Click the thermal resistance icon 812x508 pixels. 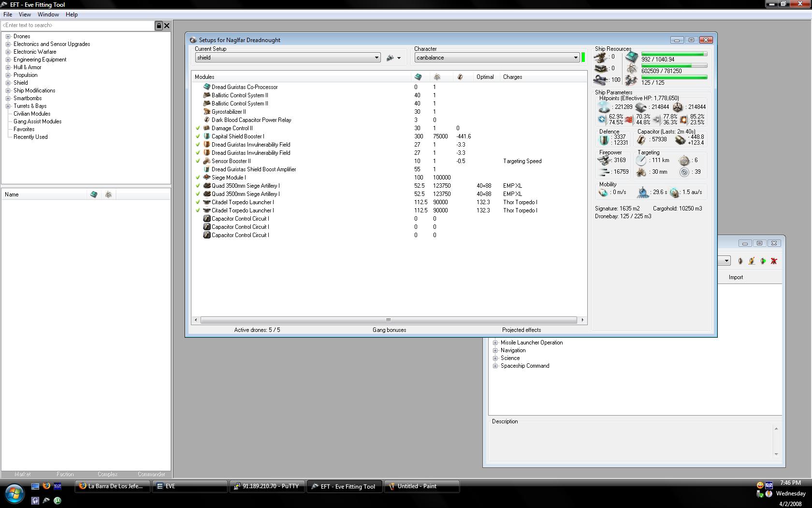tap(629, 119)
